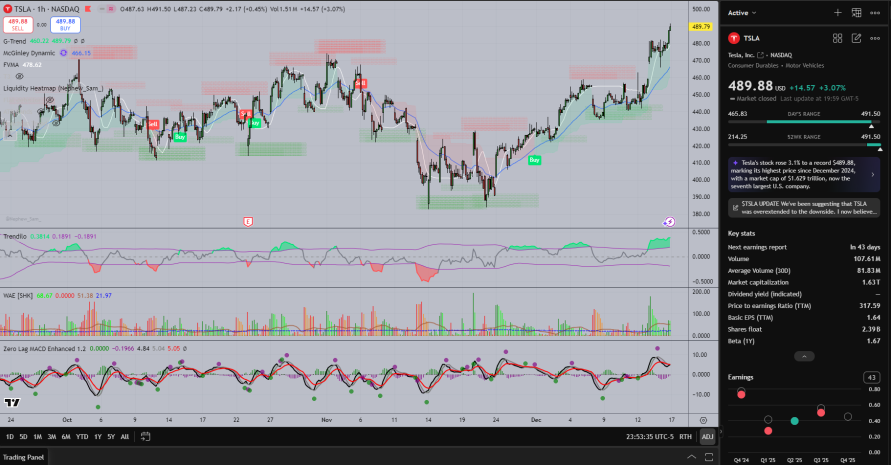Screen dimensions: 891x465
Task: Click the Next earnings report row
Action: 804,247
